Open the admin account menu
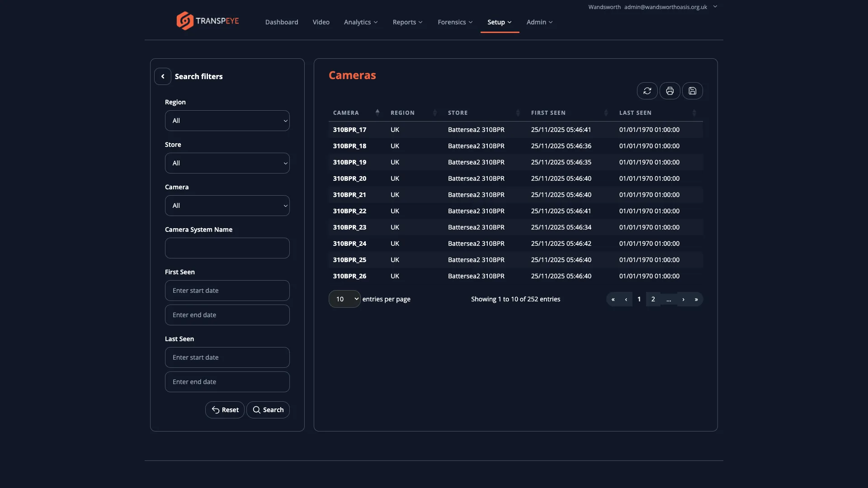Viewport: 868px width, 488px height. (x=715, y=7)
